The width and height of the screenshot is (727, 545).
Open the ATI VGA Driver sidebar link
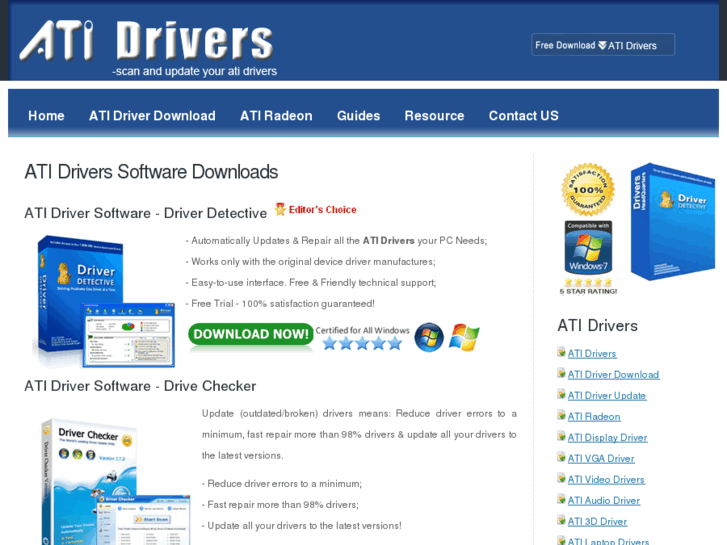coord(601,458)
